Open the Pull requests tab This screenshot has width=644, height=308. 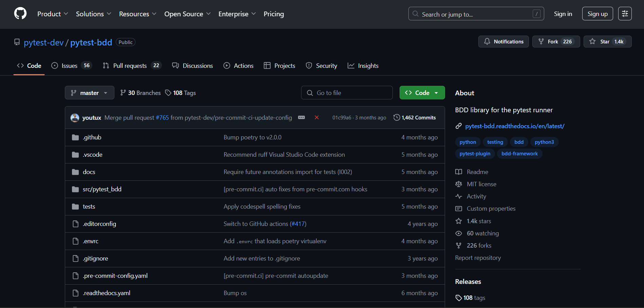pos(130,66)
